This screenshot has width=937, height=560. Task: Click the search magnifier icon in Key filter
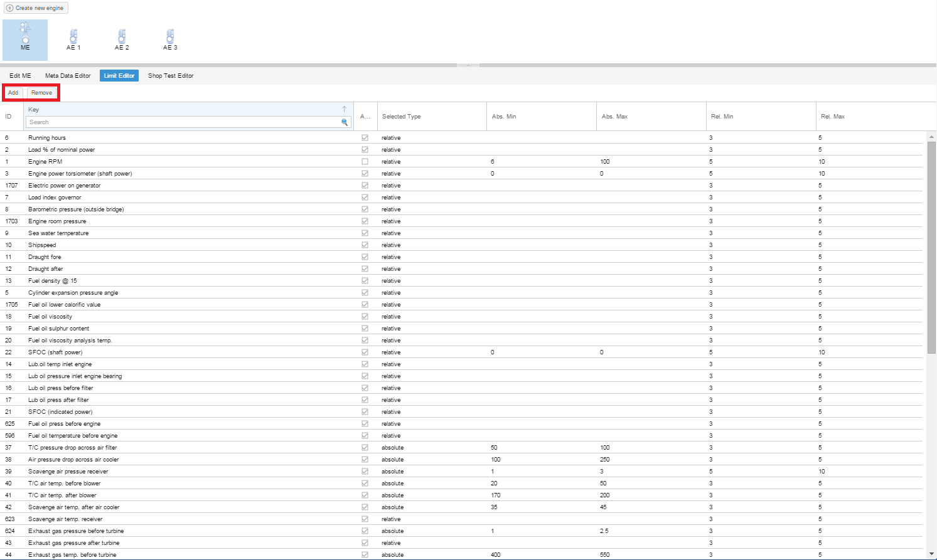(x=345, y=122)
